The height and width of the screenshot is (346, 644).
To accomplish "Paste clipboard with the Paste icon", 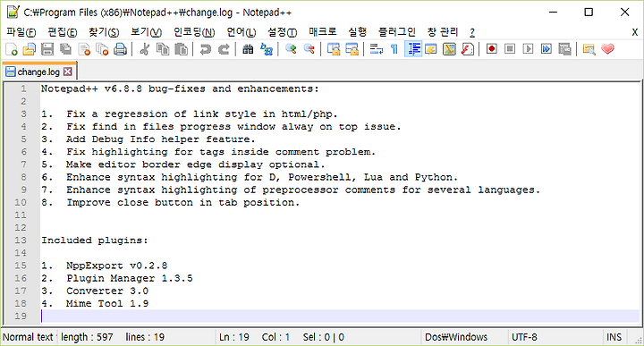I will [181, 49].
